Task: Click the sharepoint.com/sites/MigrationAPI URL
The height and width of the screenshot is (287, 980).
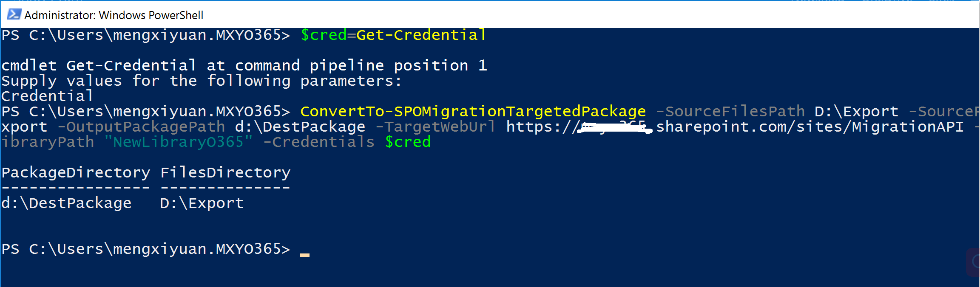Action: (810, 127)
